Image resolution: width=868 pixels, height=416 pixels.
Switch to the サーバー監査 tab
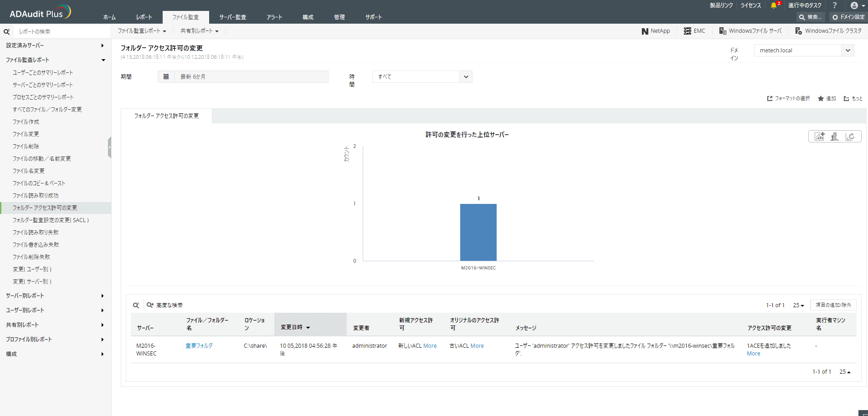pos(232,17)
